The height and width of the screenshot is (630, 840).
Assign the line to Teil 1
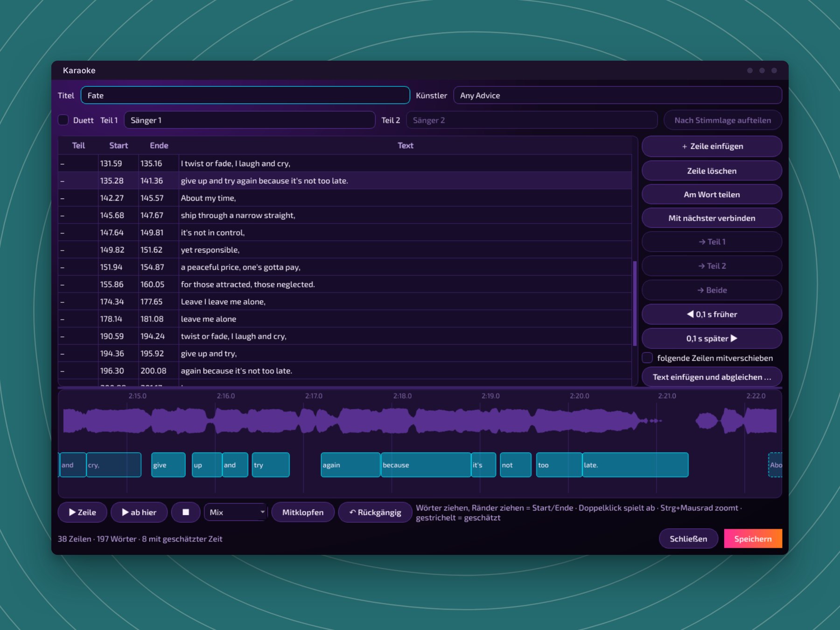tap(712, 242)
